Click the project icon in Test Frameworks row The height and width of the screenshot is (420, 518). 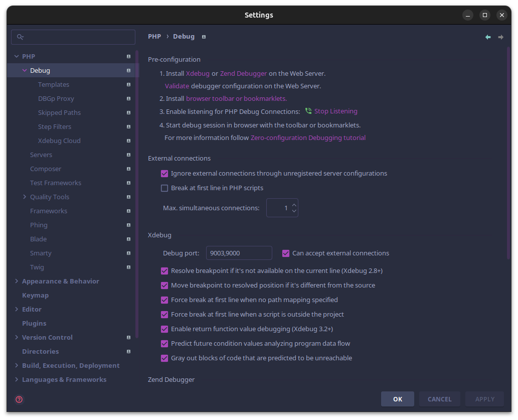coord(128,183)
